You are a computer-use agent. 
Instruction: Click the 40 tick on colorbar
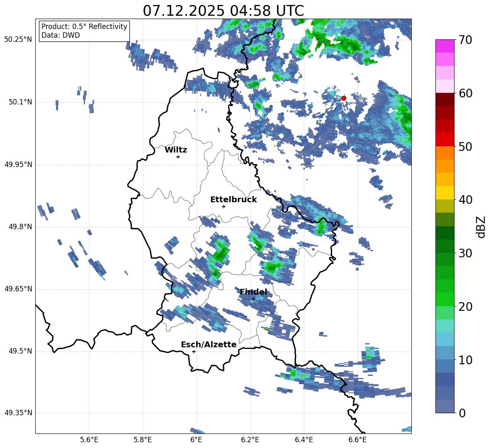pyautogui.click(x=465, y=200)
